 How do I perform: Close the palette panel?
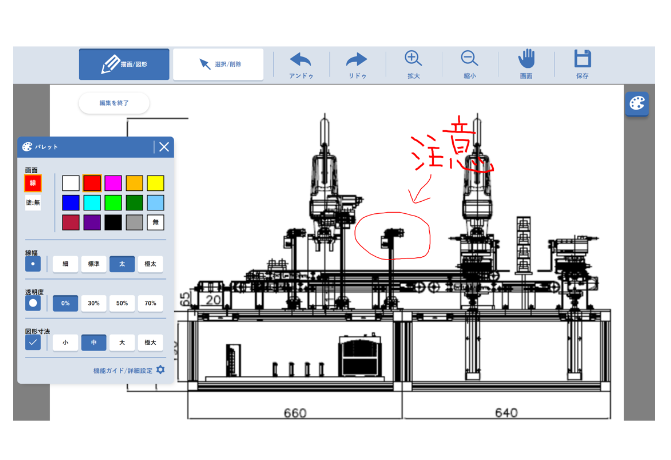[x=164, y=147]
